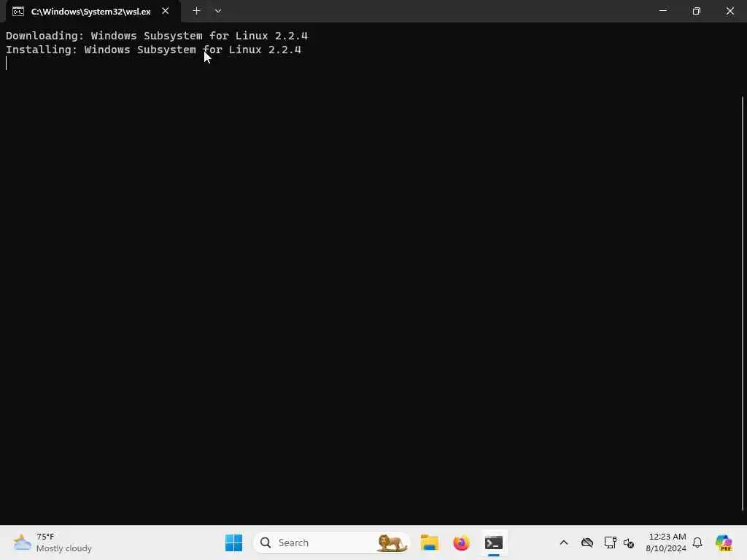This screenshot has width=747, height=560.
Task: Click the lion search highlight image
Action: (x=391, y=542)
